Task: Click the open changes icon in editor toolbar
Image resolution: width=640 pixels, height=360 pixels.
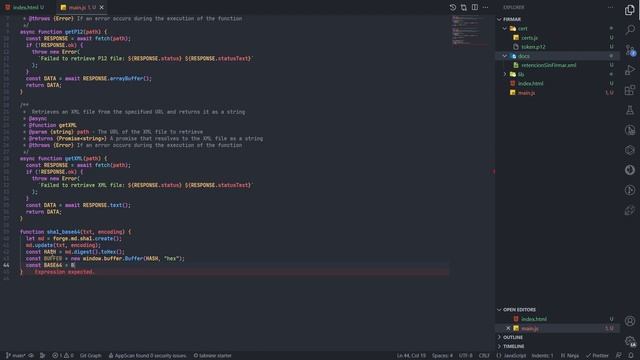Action: pos(464,7)
